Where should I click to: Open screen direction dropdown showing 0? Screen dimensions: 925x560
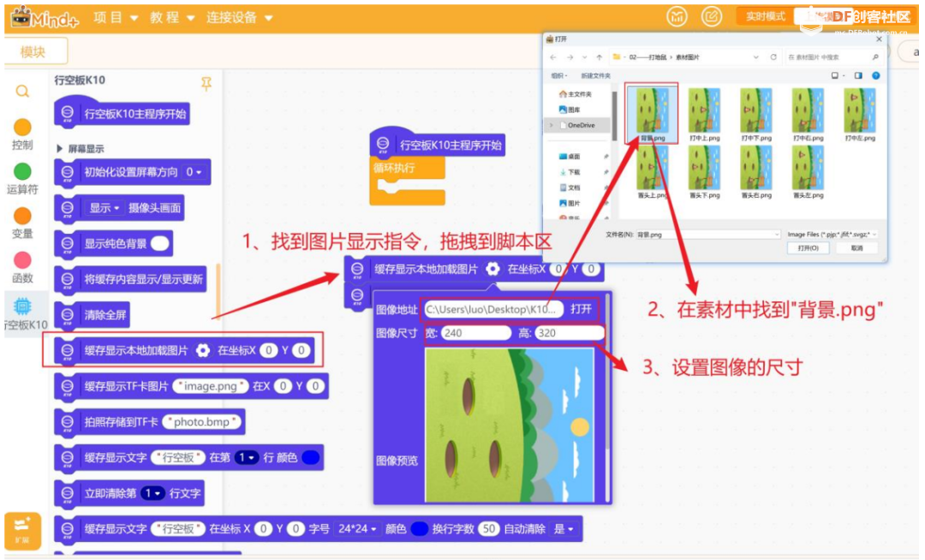tap(194, 172)
